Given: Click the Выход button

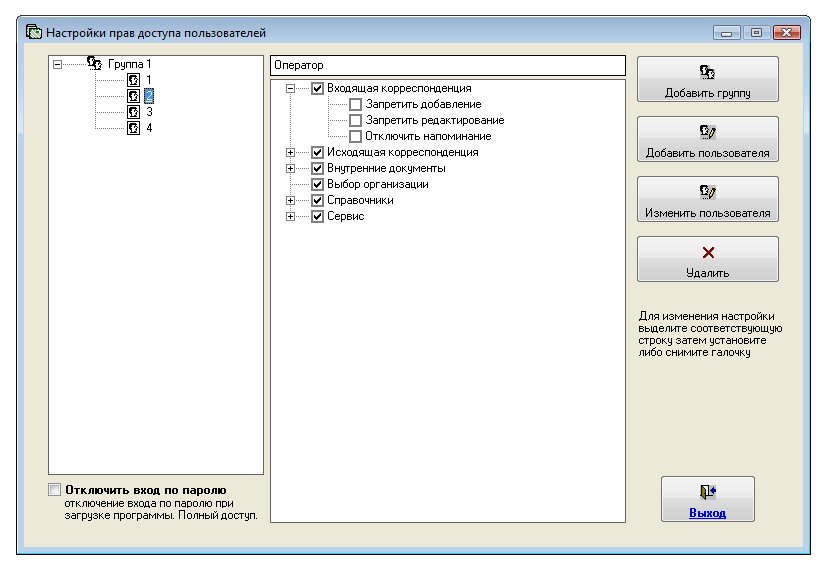Looking at the screenshot, I should coord(707,499).
